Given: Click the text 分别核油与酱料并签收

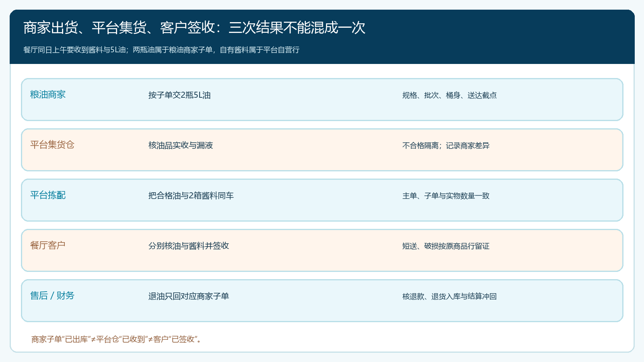Looking at the screenshot, I should [189, 246].
